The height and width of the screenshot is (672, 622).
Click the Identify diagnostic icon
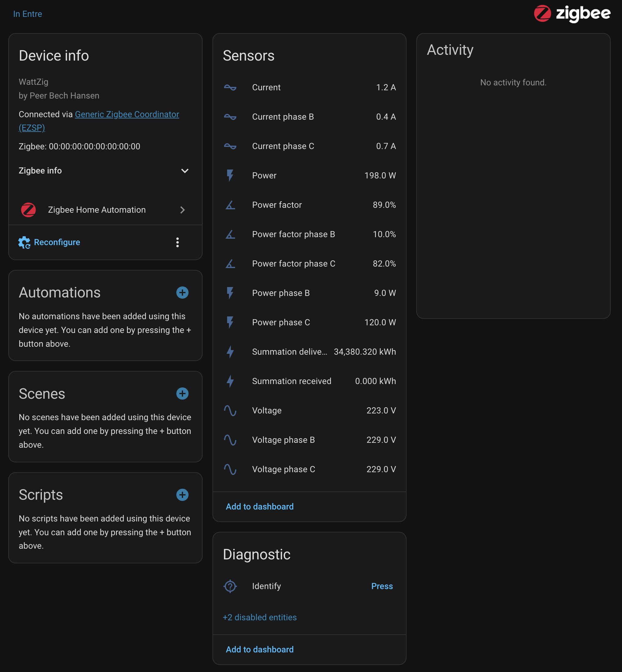[x=230, y=586]
